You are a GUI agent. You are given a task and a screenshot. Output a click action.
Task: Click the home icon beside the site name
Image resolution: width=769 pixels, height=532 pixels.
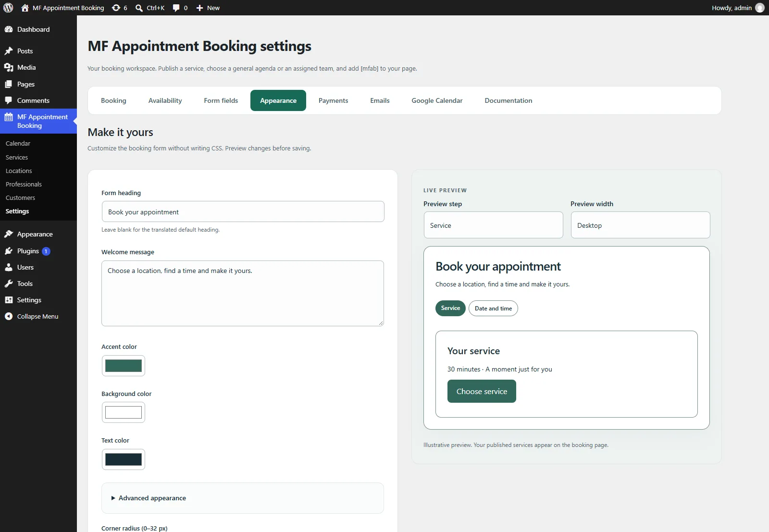click(x=25, y=8)
